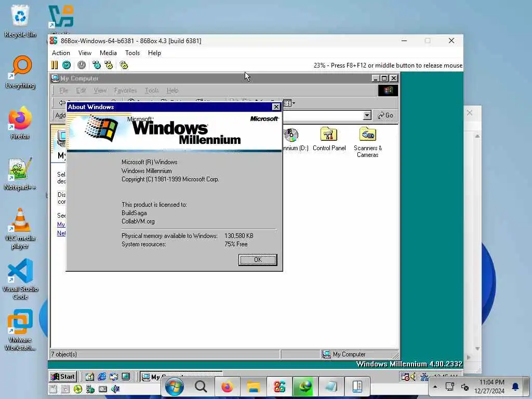The image size is (532, 399).
Task: Click the host clock showing 11:04 PM
Action: point(491,382)
